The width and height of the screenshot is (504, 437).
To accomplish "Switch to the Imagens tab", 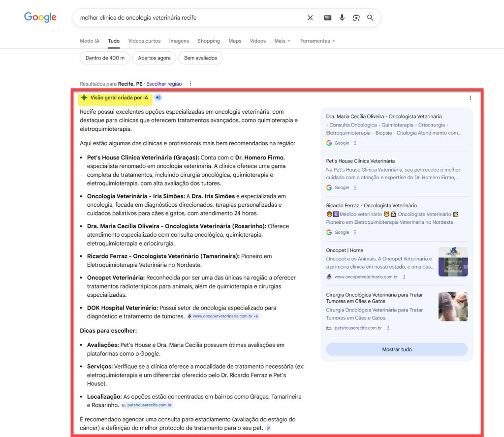I will pyautogui.click(x=179, y=41).
